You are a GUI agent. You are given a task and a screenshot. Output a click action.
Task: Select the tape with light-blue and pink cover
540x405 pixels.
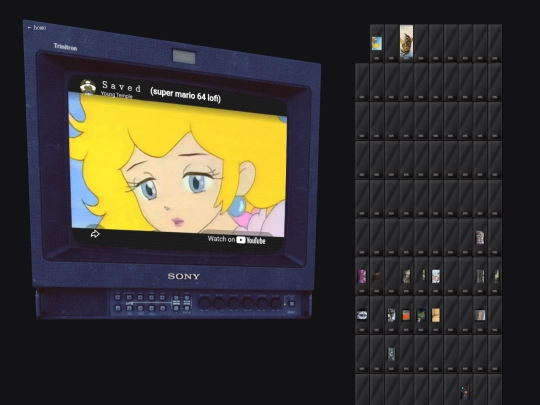tap(436, 276)
